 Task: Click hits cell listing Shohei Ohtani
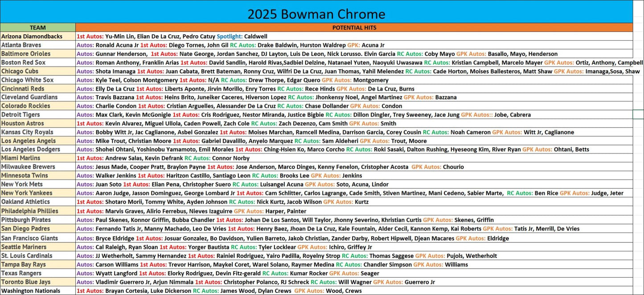pyautogui.click(x=354, y=150)
